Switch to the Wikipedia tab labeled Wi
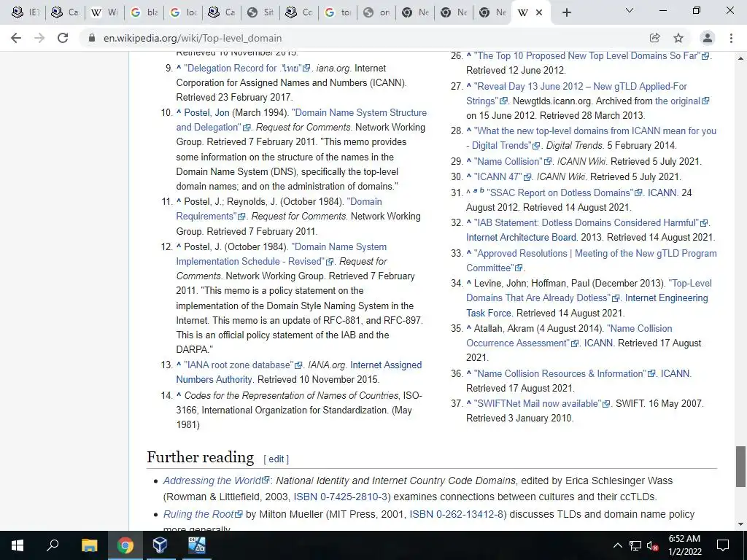Image resolution: width=747 pixels, height=560 pixels. point(104,13)
